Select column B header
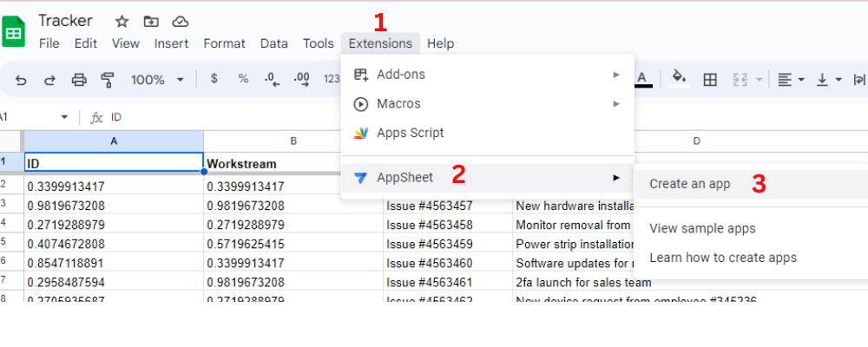The image size is (868, 347). [x=293, y=141]
